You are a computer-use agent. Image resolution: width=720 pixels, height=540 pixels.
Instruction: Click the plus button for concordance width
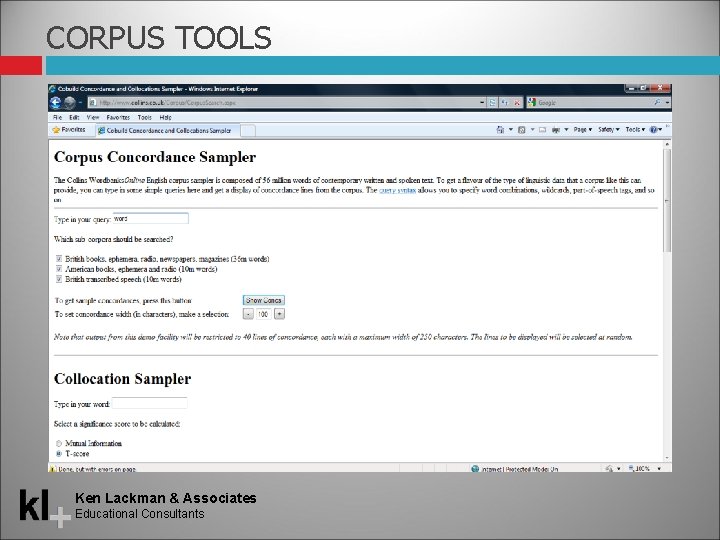pos(279,314)
